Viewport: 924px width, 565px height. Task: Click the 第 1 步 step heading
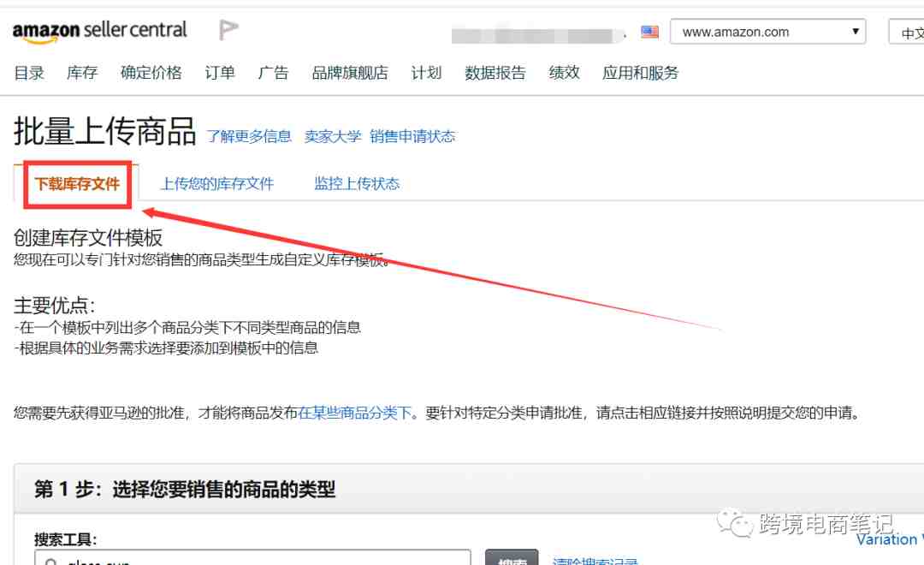185,489
